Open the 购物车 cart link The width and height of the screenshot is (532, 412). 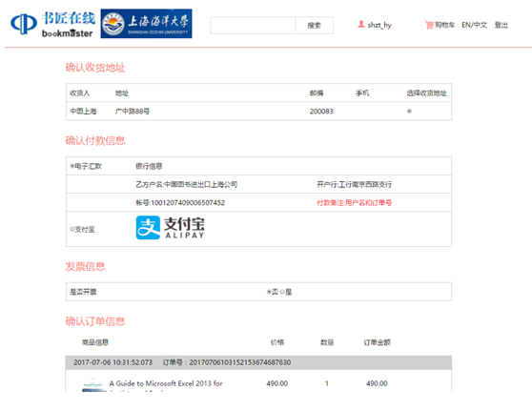444,25
